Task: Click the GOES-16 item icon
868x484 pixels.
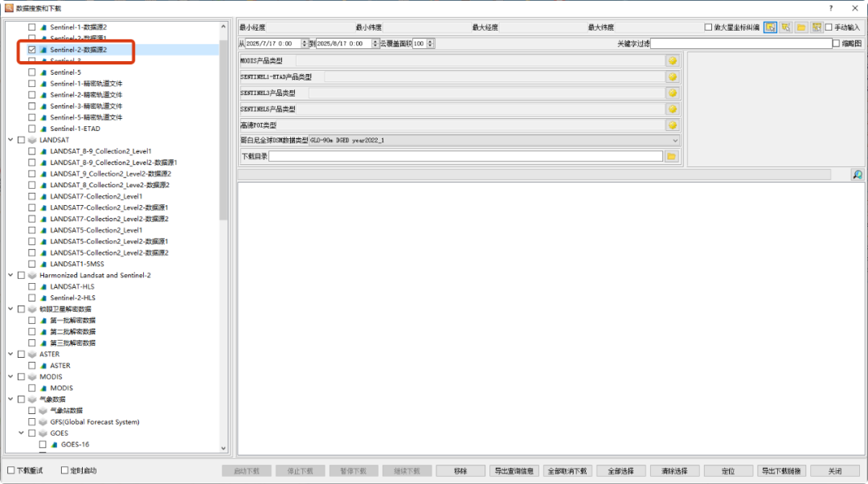Action: click(55, 445)
